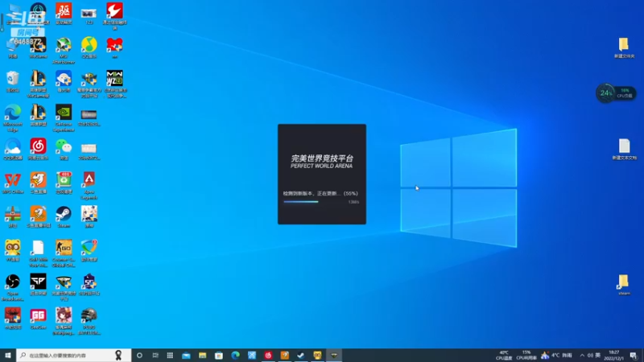Open NetEase Cloud Music red desktop icon
644x362 pixels.
[x=38, y=149]
